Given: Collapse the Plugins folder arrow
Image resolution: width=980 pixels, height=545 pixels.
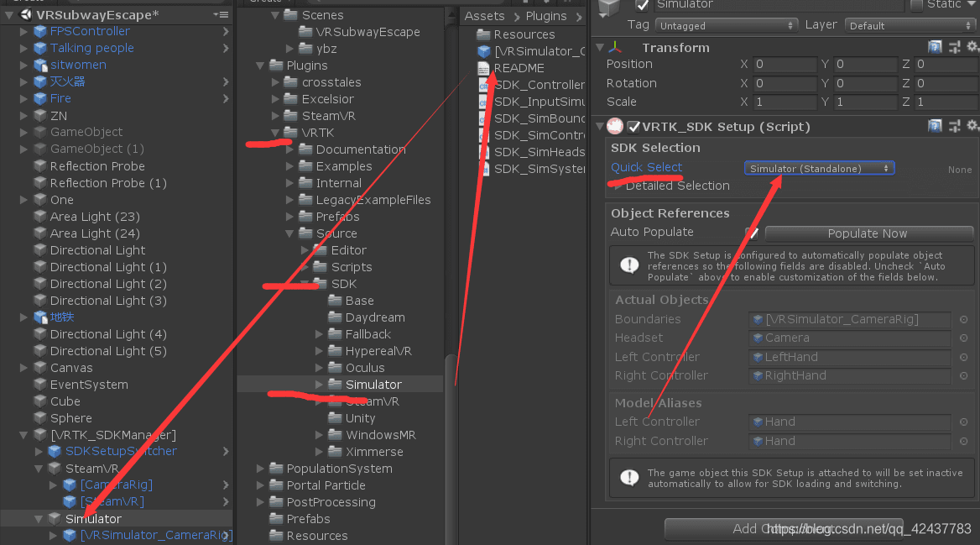Looking at the screenshot, I should tap(260, 66).
